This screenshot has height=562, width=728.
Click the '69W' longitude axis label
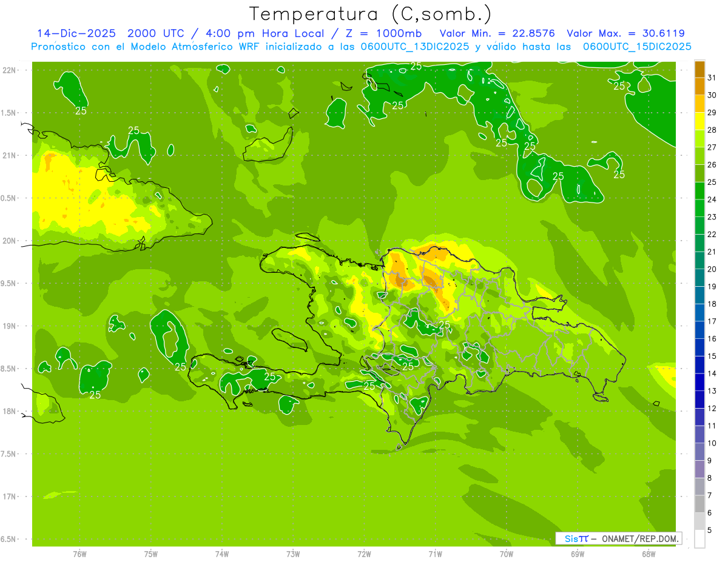(577, 554)
